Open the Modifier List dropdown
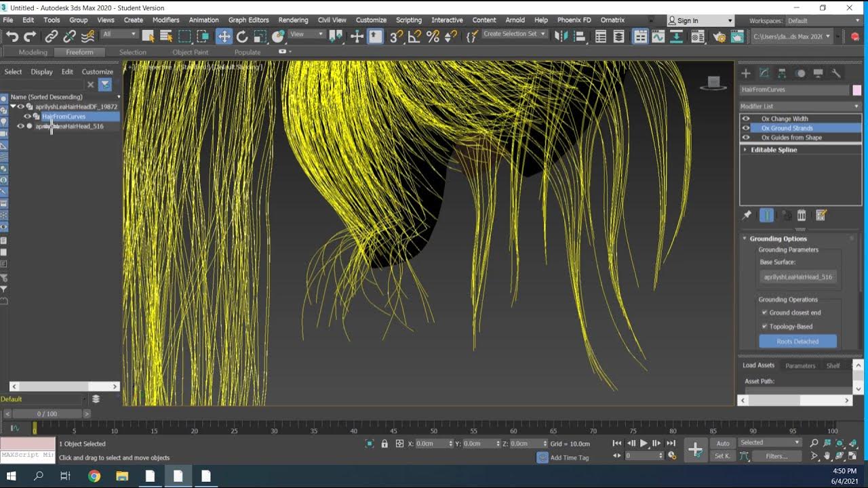The image size is (868, 488). pos(800,106)
